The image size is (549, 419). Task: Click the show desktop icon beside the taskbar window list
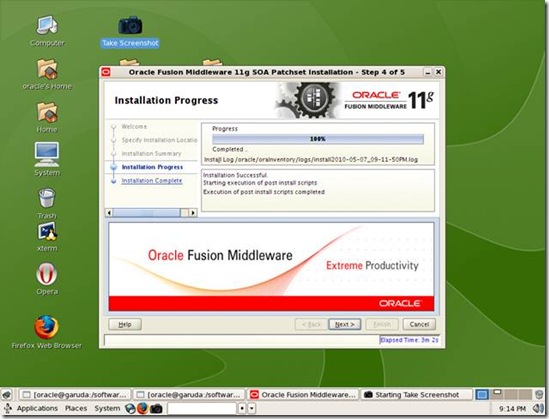tap(7, 395)
